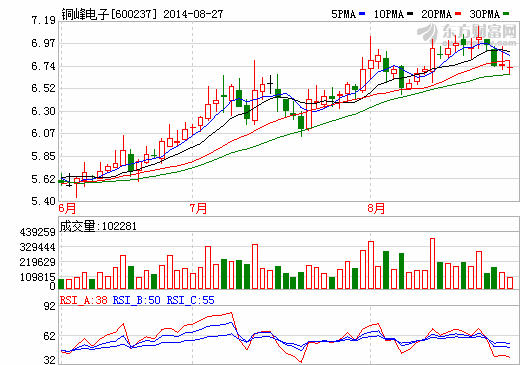Click the RSI_C:55 indicator label
This screenshot has height=365, width=520.
(190, 300)
